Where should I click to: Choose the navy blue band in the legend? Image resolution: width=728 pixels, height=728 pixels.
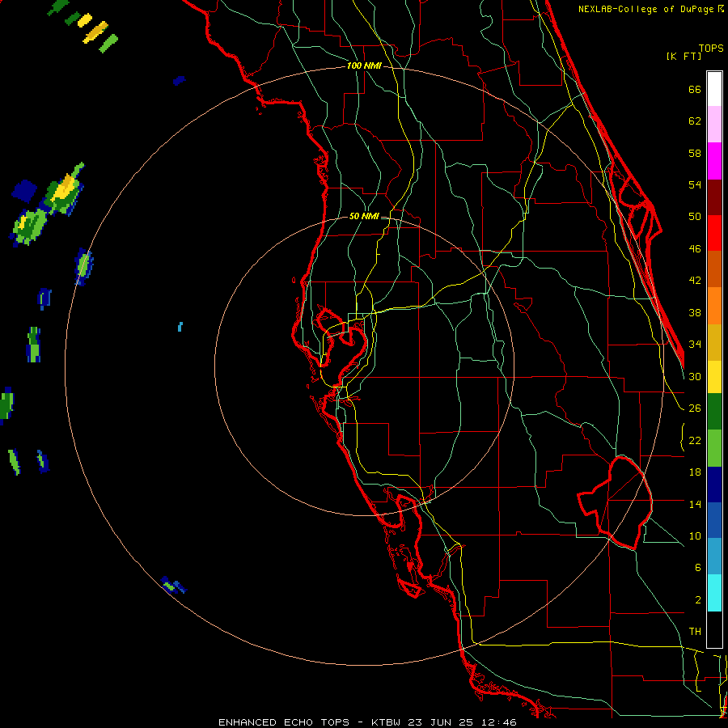click(x=714, y=485)
